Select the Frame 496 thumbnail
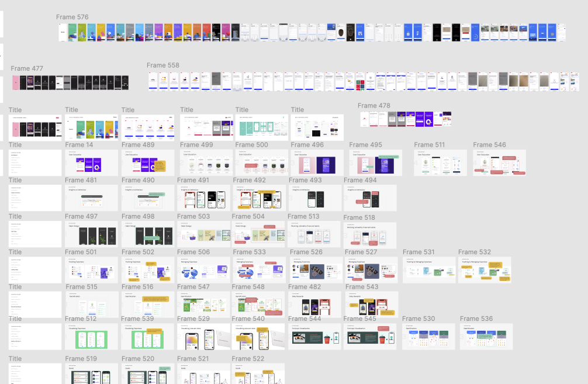The height and width of the screenshot is (384, 588). click(317, 162)
